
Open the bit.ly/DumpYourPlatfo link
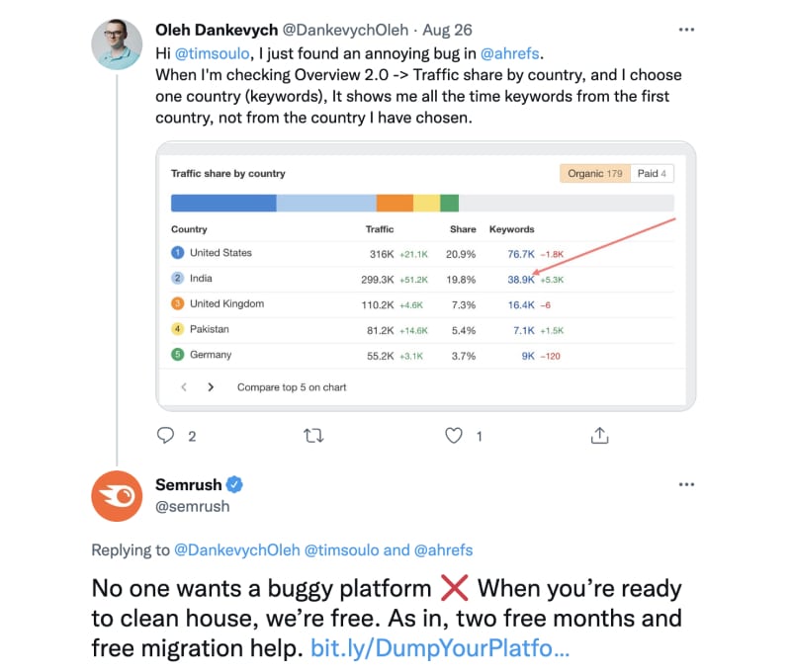tap(440, 648)
